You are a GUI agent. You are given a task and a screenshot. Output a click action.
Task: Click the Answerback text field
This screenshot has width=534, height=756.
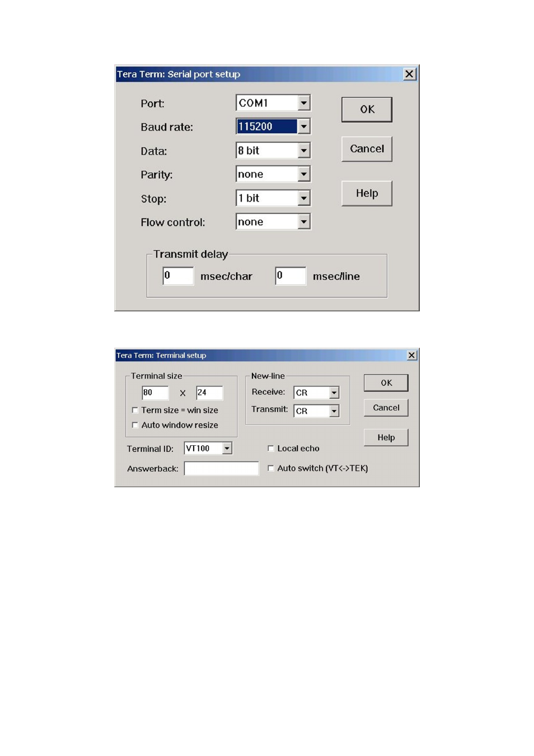pos(221,468)
